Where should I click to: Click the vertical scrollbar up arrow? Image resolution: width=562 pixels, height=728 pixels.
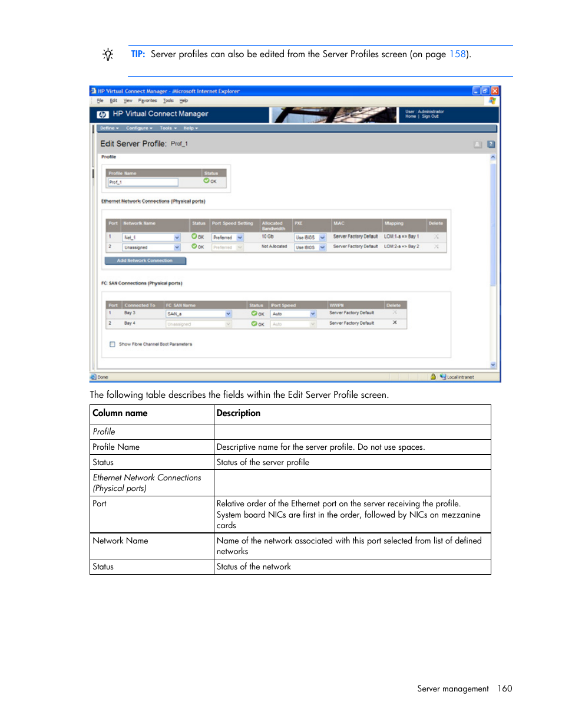[x=493, y=157]
